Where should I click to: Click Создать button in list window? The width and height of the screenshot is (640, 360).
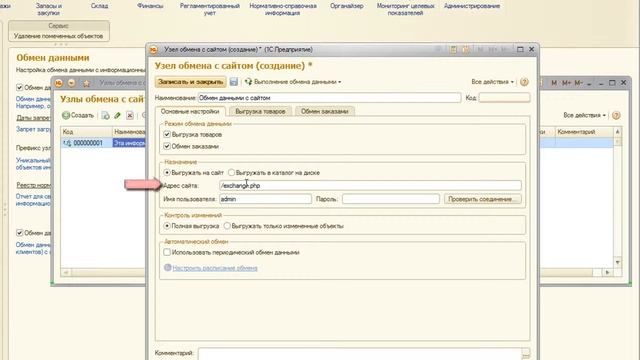click(78, 116)
